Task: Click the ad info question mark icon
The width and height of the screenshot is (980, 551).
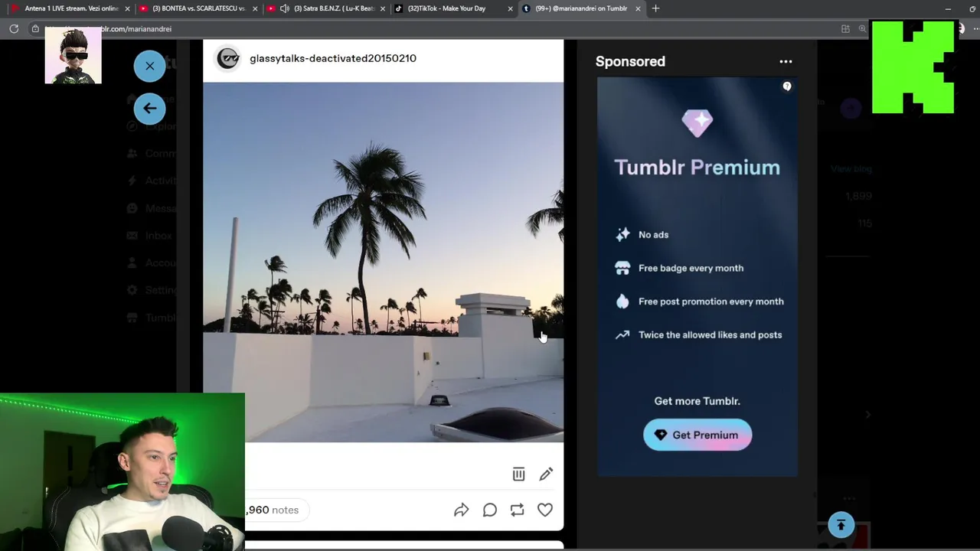Action: click(x=787, y=86)
